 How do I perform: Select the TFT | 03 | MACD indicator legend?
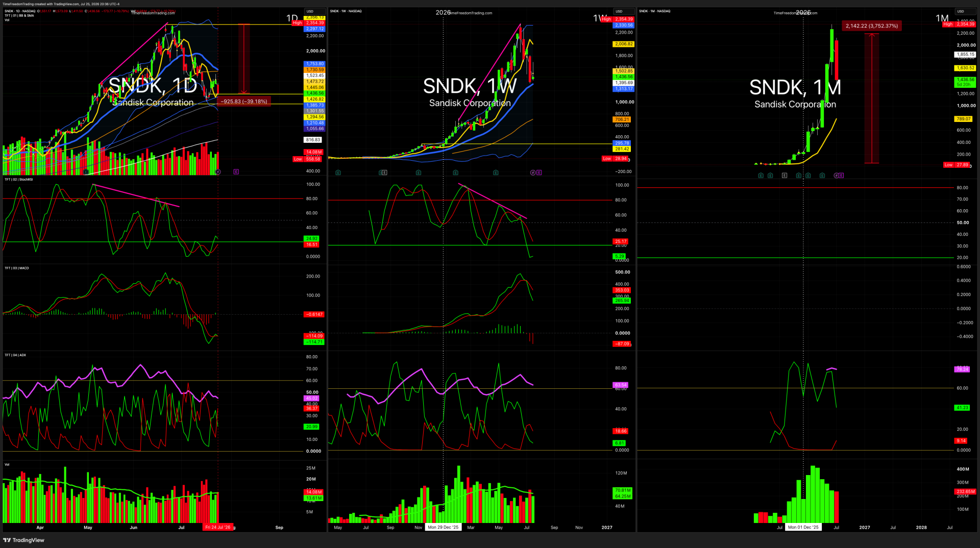tap(17, 268)
